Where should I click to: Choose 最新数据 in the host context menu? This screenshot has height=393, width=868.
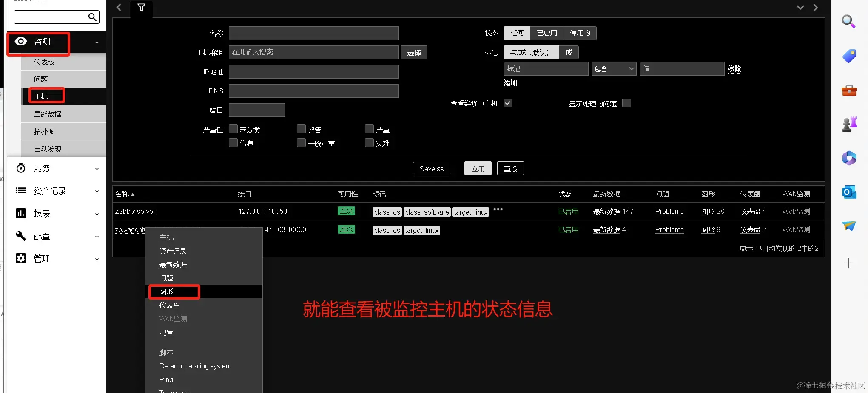[x=204, y=264]
